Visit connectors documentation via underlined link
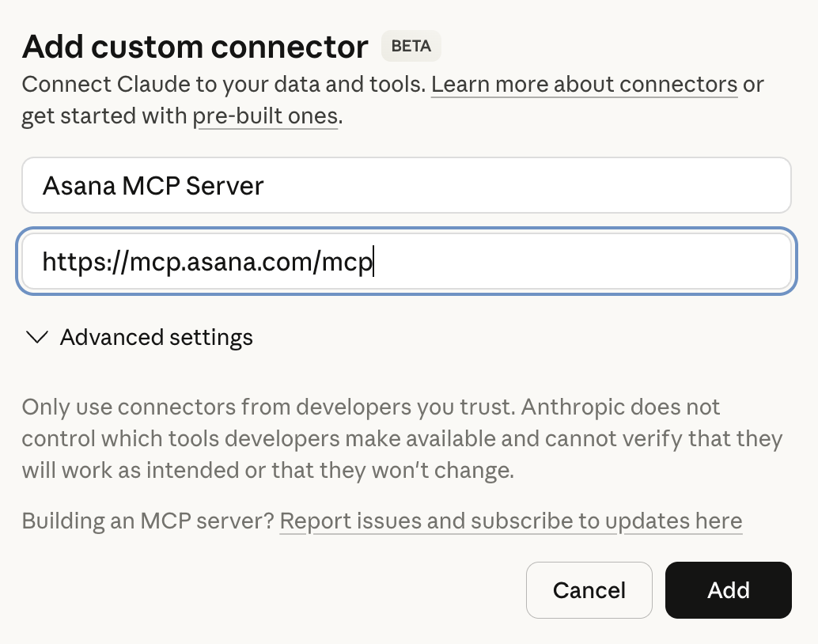818x644 pixels. click(584, 84)
